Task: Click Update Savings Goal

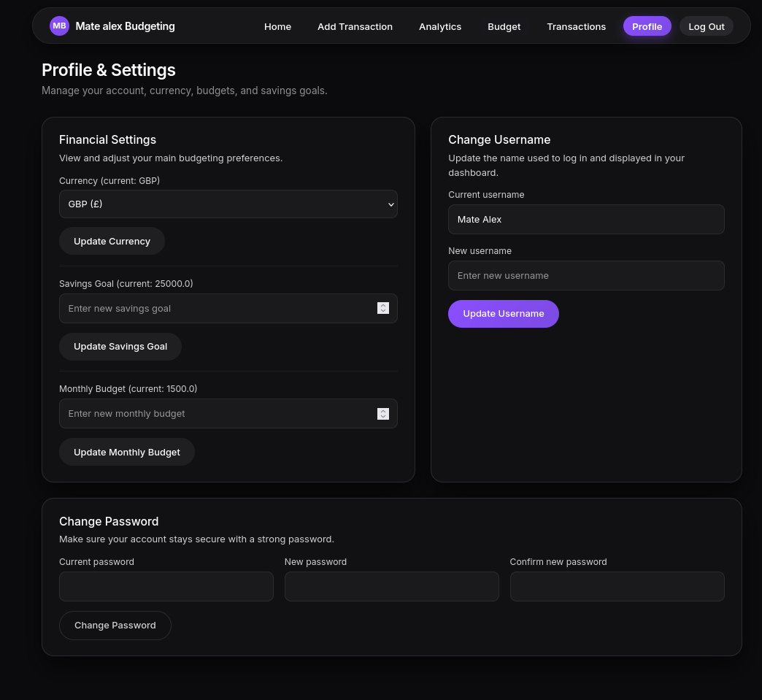Action: [x=120, y=346]
